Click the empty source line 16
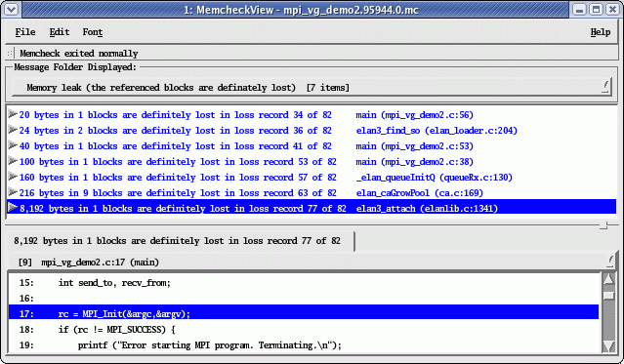 (304, 299)
